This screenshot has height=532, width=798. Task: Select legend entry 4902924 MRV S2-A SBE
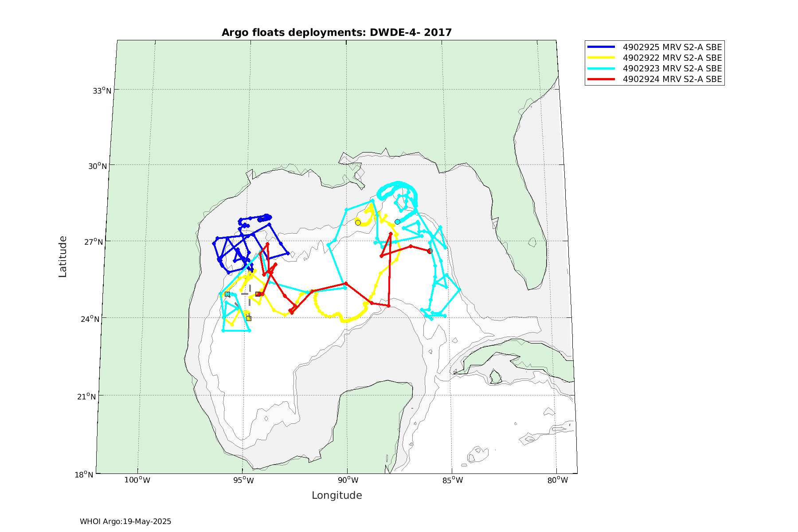click(654, 79)
